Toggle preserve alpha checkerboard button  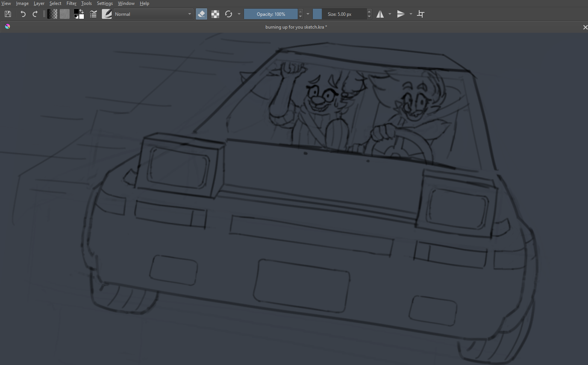coord(215,14)
